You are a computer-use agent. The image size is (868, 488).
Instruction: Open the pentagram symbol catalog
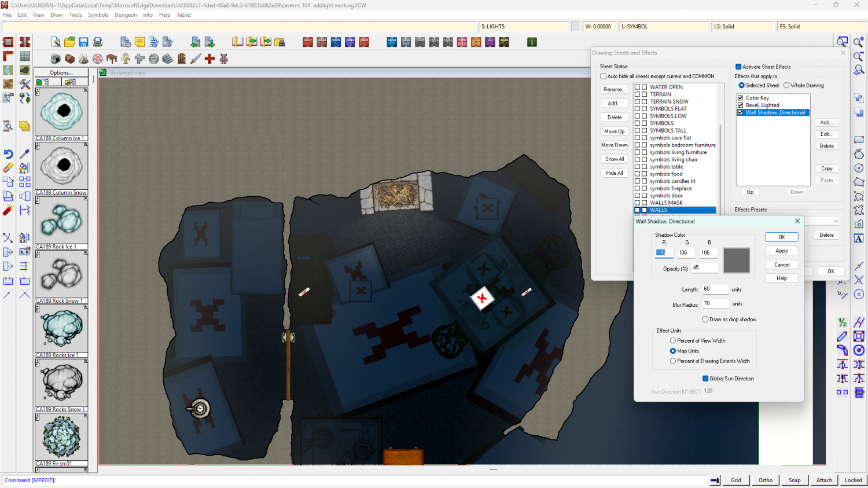point(98,59)
